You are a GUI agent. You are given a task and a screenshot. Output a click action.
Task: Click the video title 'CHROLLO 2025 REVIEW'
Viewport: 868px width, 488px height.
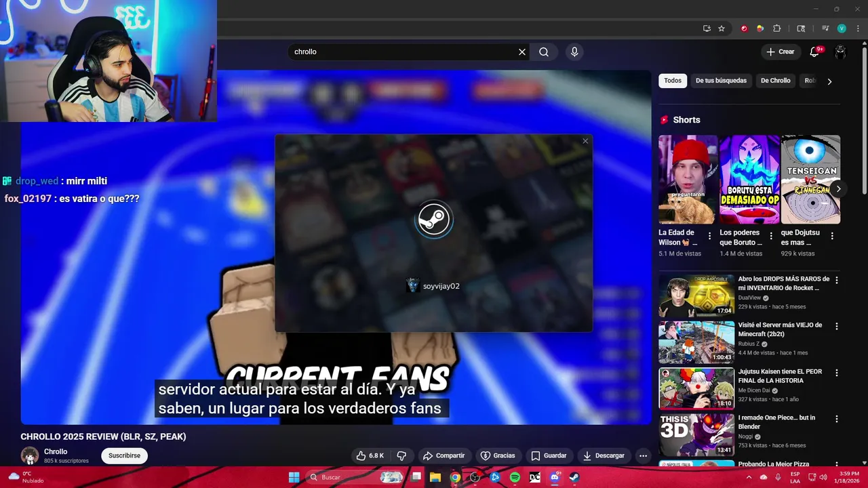pos(103,436)
